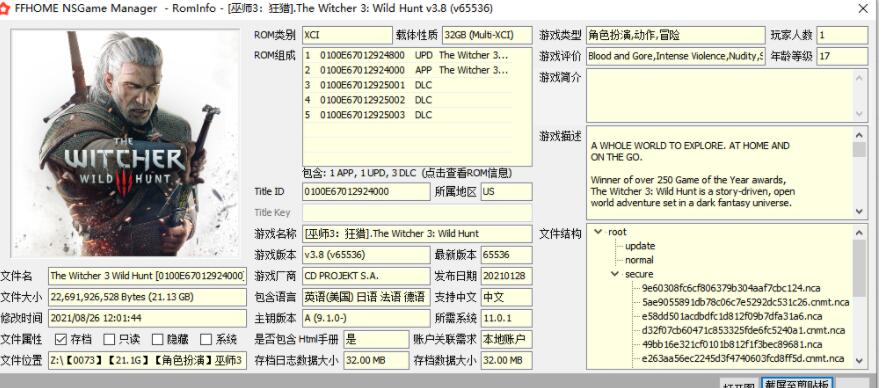
Task: Click the 包含语言 languages field
Action: (366, 297)
